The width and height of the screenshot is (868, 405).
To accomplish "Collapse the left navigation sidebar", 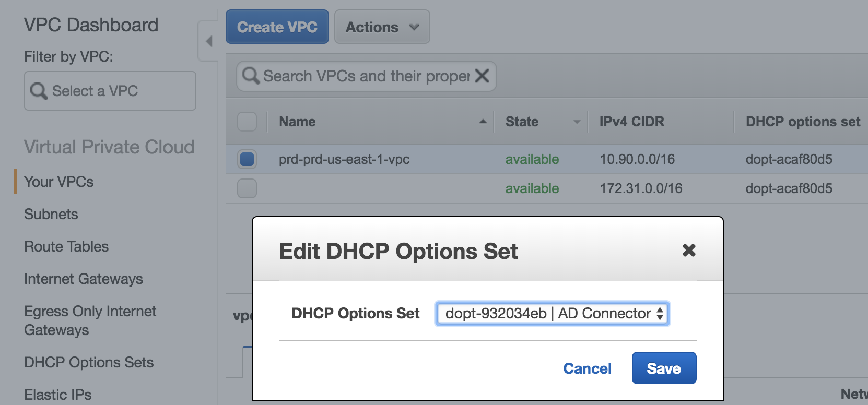I will (x=209, y=41).
